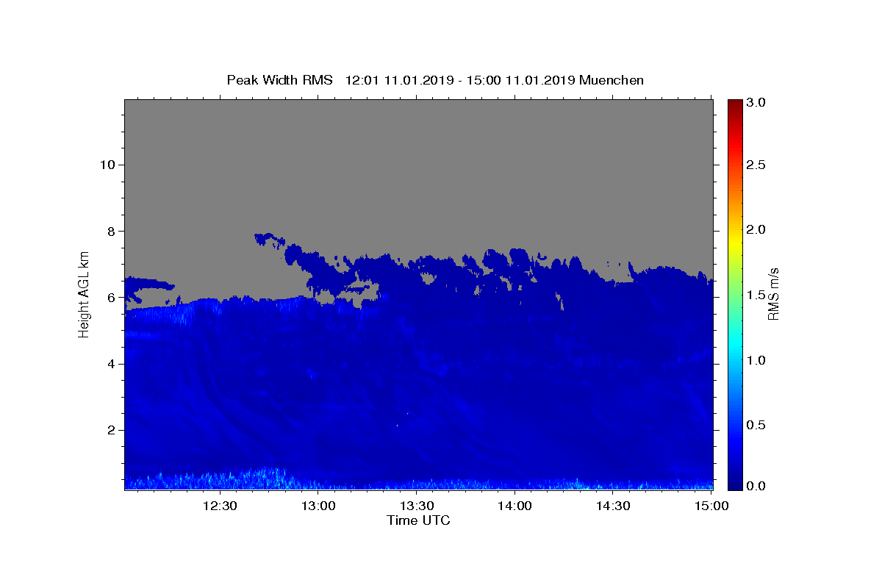The height and width of the screenshot is (588, 882).
Task: Click the 12:30 time tick label
Action: pyautogui.click(x=220, y=506)
